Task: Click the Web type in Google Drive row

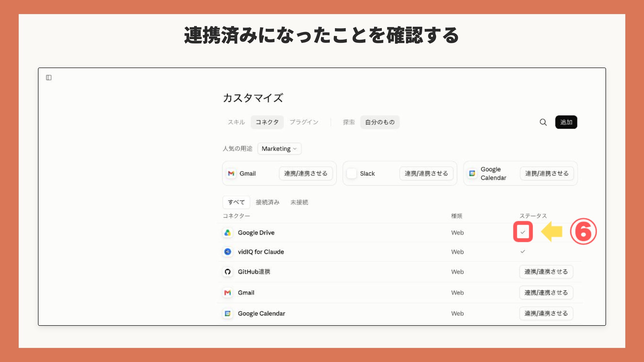Action: [x=457, y=233]
